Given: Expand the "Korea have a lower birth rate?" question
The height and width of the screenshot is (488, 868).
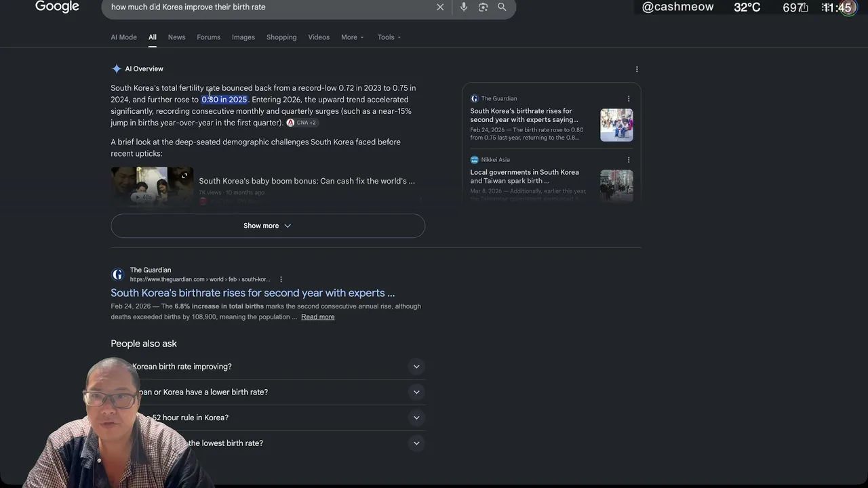Looking at the screenshot, I should click(268, 392).
